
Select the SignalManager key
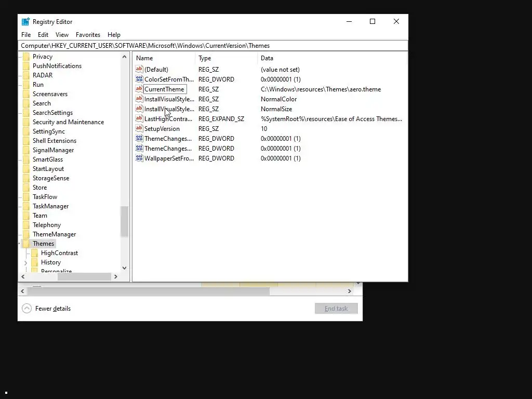point(54,150)
